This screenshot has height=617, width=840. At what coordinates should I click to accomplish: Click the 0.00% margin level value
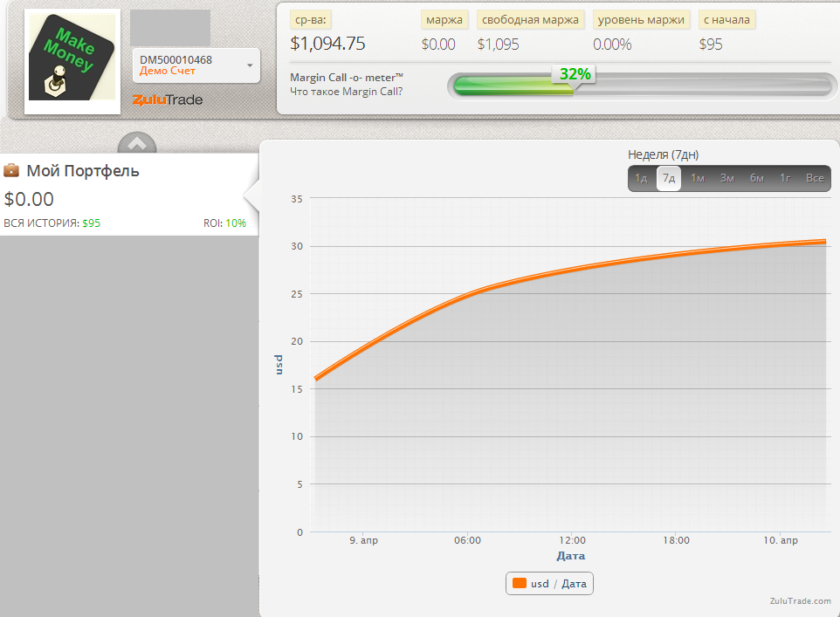(x=612, y=45)
